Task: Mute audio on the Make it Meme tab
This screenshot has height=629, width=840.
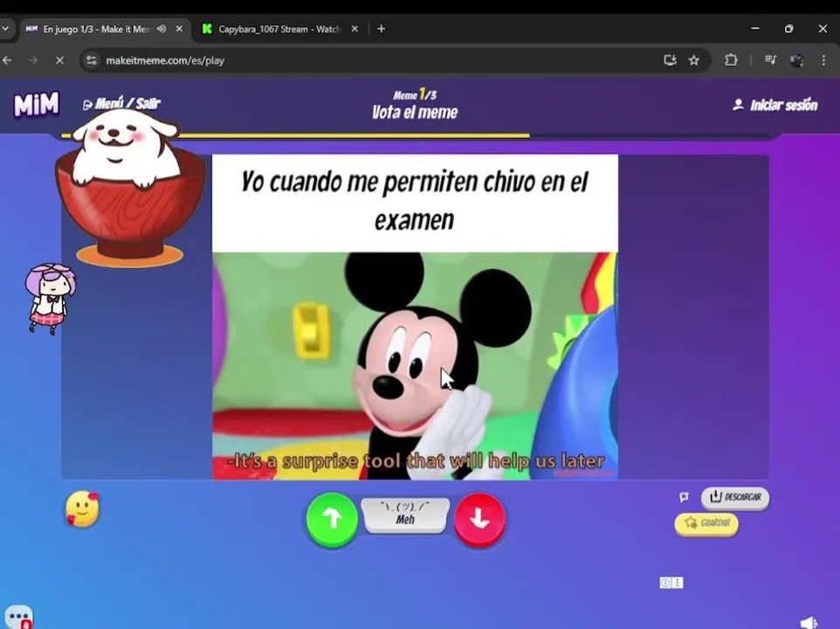Action: pyautogui.click(x=162, y=29)
